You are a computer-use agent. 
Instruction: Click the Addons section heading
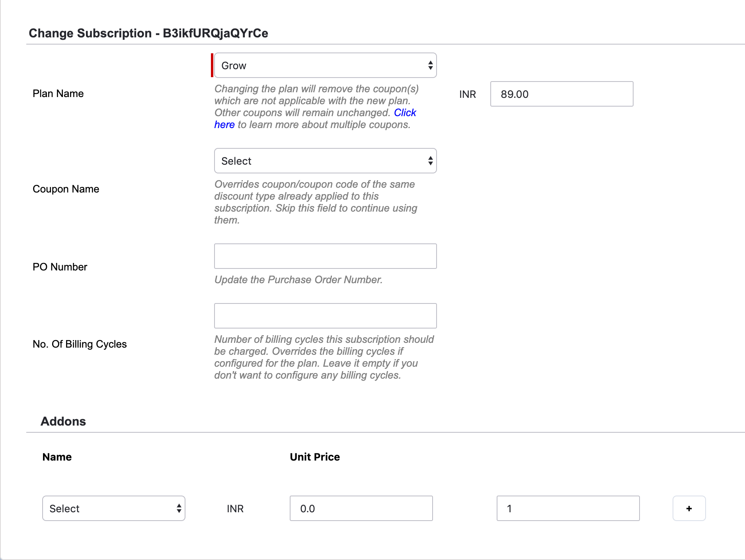pos(63,421)
